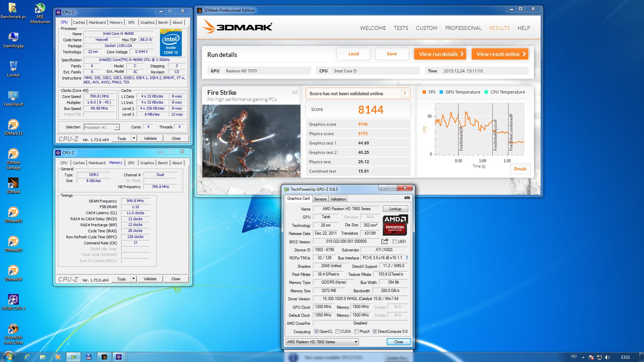
Task: Toggle the OpenCL computing checkbox
Action: pyautogui.click(x=316, y=331)
